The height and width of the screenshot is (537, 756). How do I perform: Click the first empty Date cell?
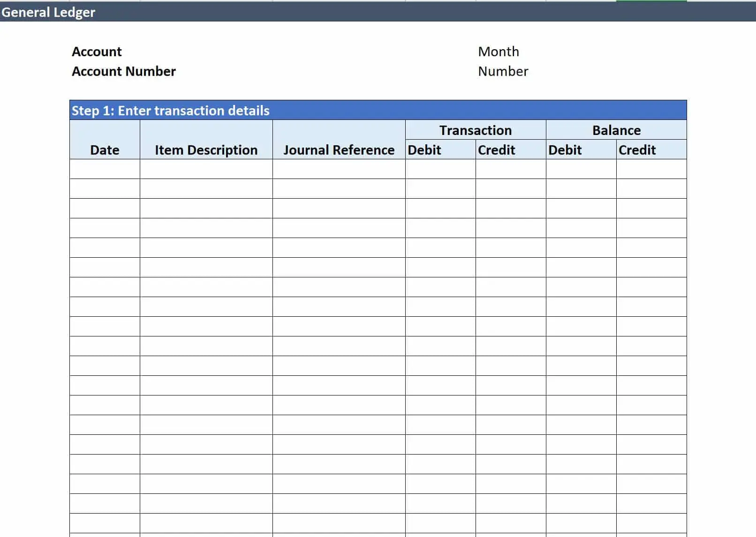click(104, 170)
